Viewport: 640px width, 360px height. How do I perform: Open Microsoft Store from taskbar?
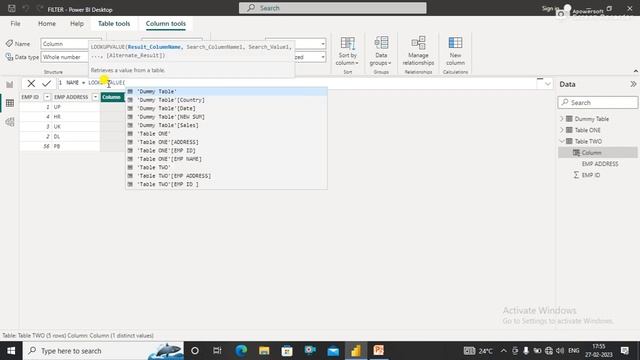click(287, 351)
